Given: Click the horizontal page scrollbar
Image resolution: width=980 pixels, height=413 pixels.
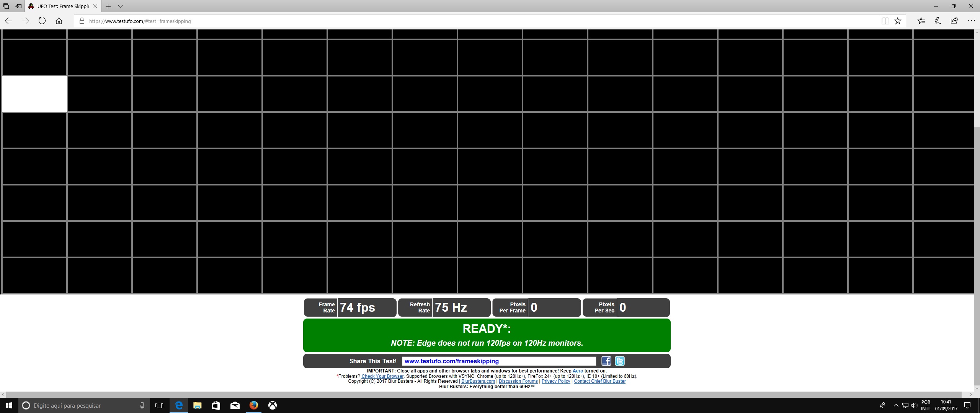Looking at the screenshot, I should coord(484,395).
